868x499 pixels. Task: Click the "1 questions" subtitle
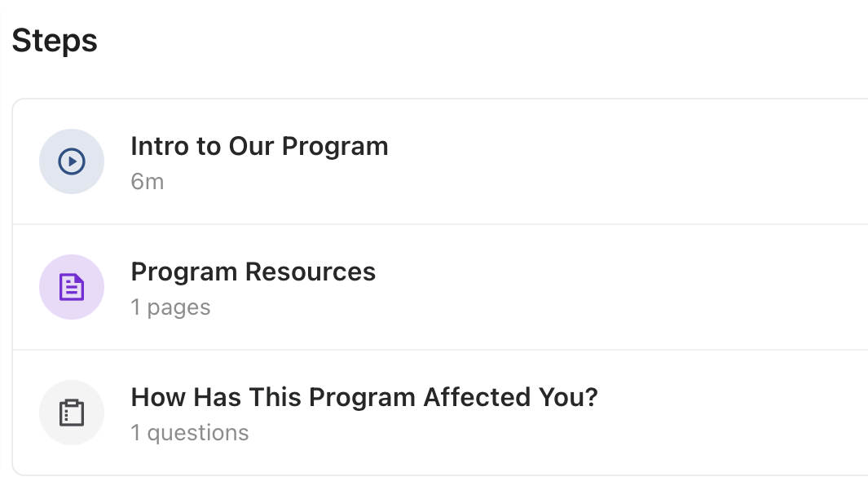pyautogui.click(x=189, y=433)
